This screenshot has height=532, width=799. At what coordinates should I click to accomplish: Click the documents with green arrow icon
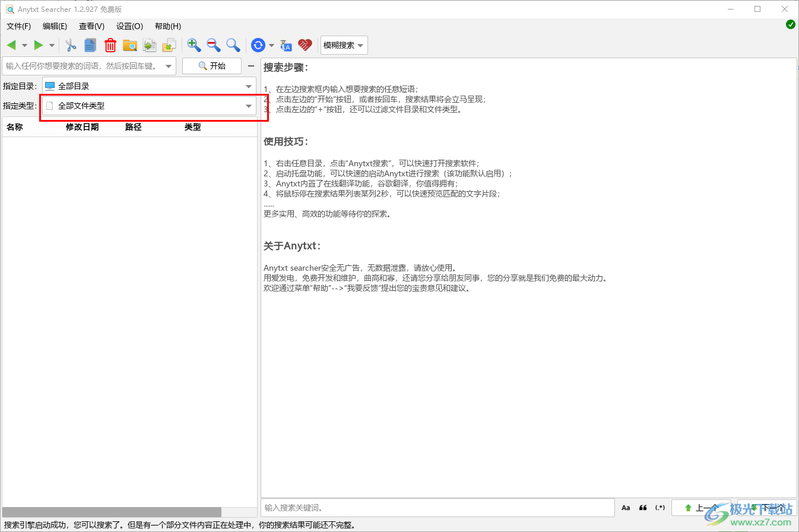pyautogui.click(x=150, y=45)
